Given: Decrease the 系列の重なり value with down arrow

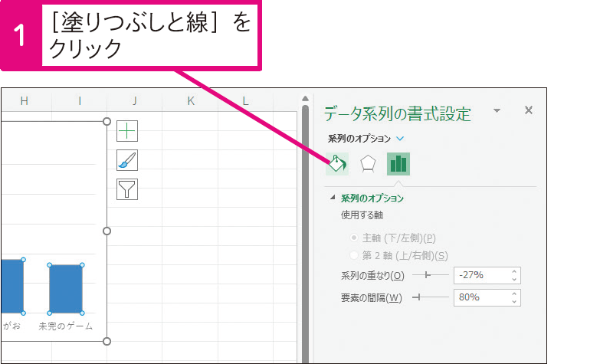Looking at the screenshot, I should tap(514, 280).
